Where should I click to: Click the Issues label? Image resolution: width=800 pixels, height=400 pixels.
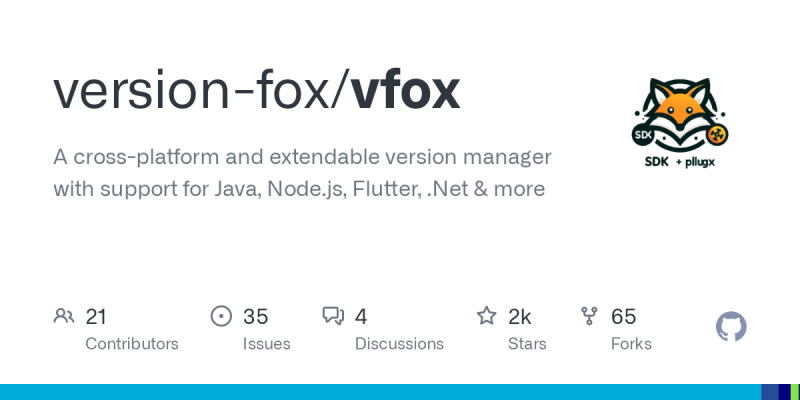click(x=266, y=344)
